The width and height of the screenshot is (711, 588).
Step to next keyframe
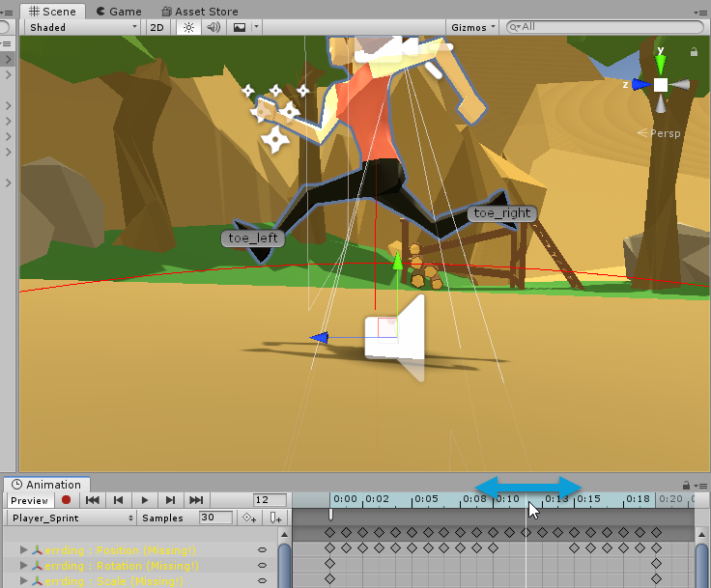[170, 500]
